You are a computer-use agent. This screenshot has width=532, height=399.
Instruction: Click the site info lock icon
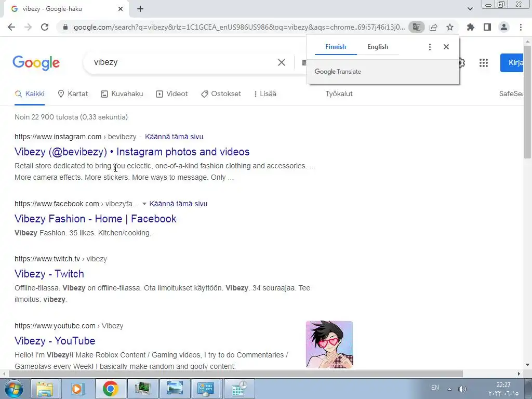pyautogui.click(x=65, y=27)
